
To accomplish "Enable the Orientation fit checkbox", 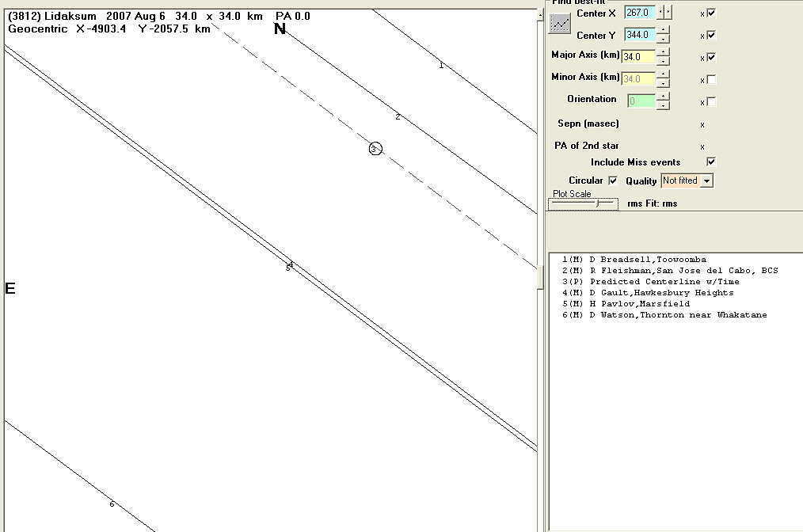I will 711,101.
